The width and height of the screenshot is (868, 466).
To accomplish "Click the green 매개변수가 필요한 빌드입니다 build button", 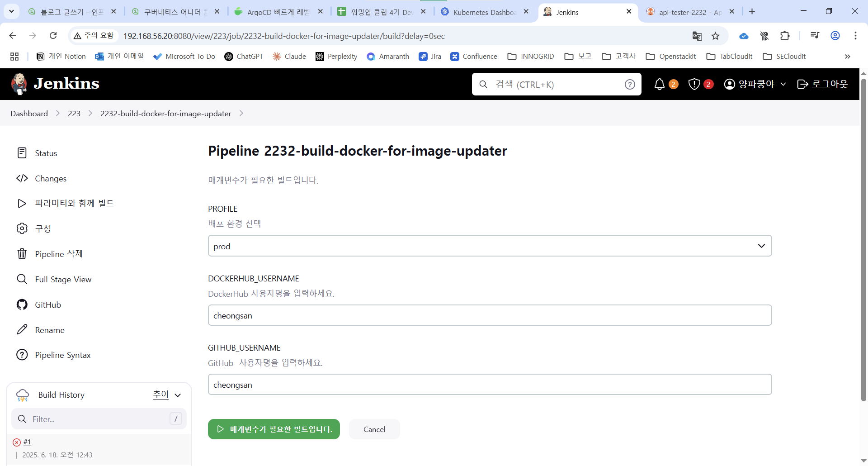I will tap(274, 429).
